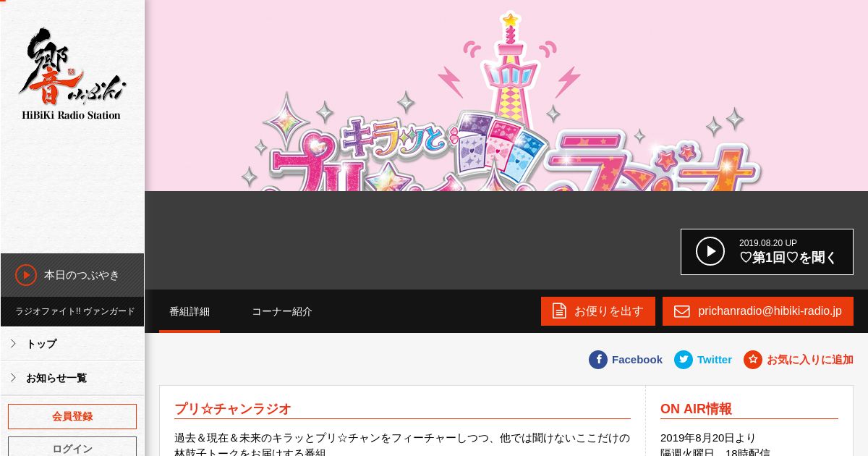Open the ♡第1回♡を聞く episode text

[788, 258]
